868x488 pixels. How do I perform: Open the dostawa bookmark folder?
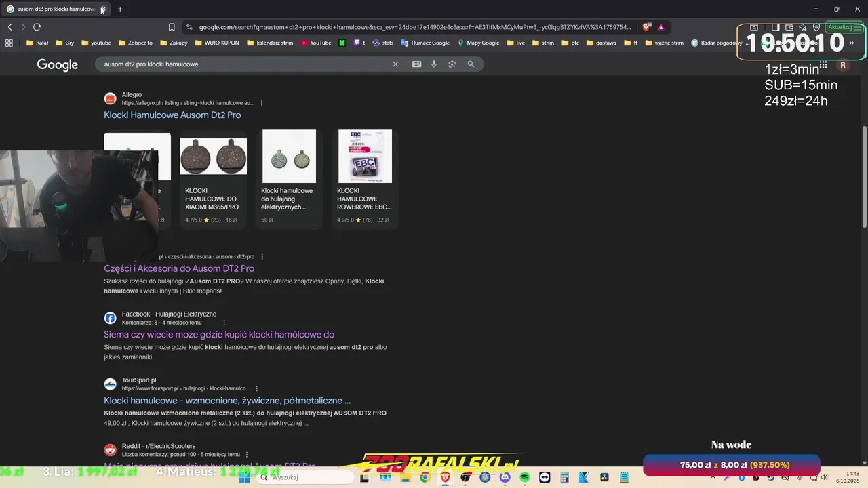coord(601,43)
